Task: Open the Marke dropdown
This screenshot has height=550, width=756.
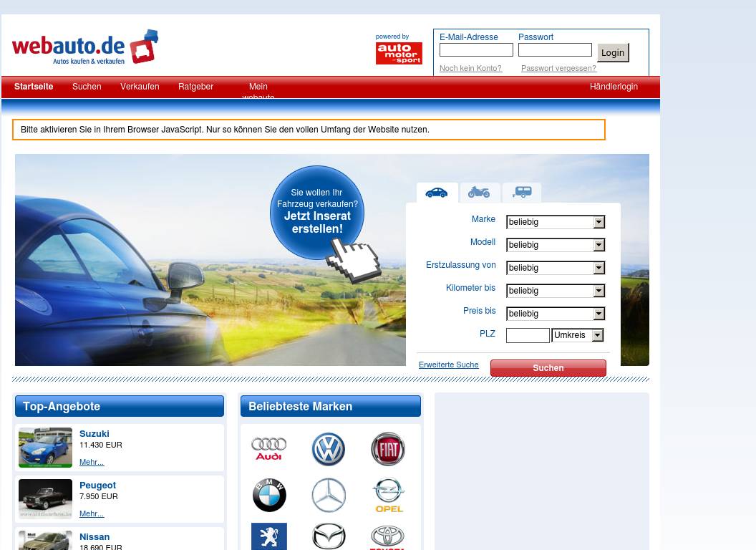Action: point(556,222)
